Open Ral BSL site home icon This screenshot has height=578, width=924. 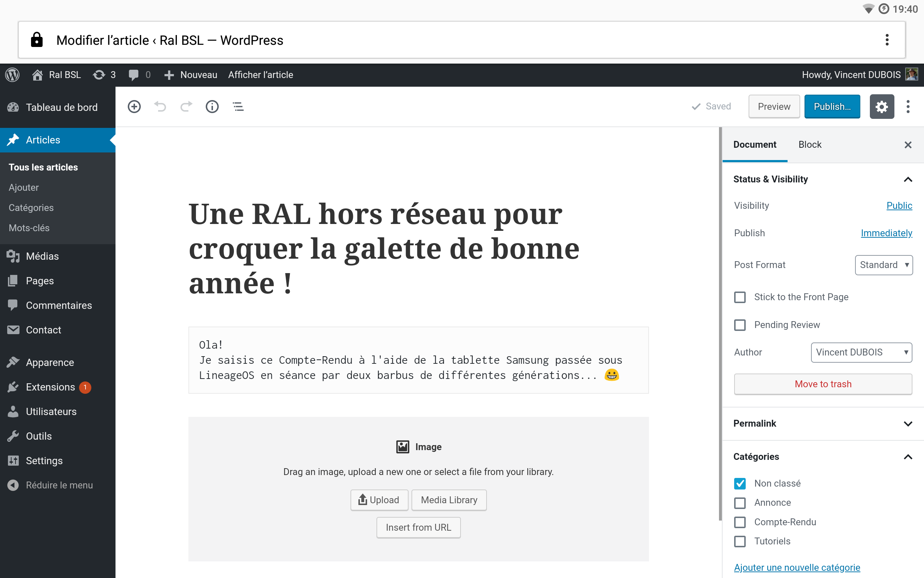(38, 75)
